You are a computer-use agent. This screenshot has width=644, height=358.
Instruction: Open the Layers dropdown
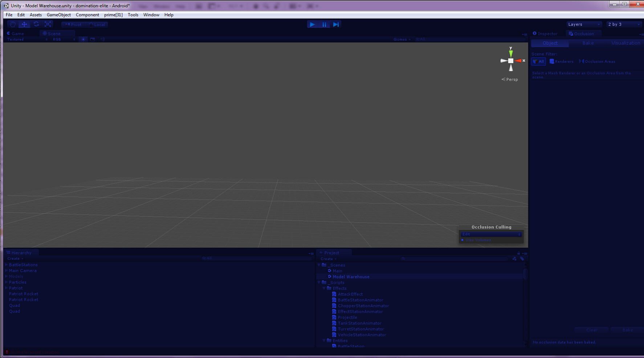click(x=584, y=24)
